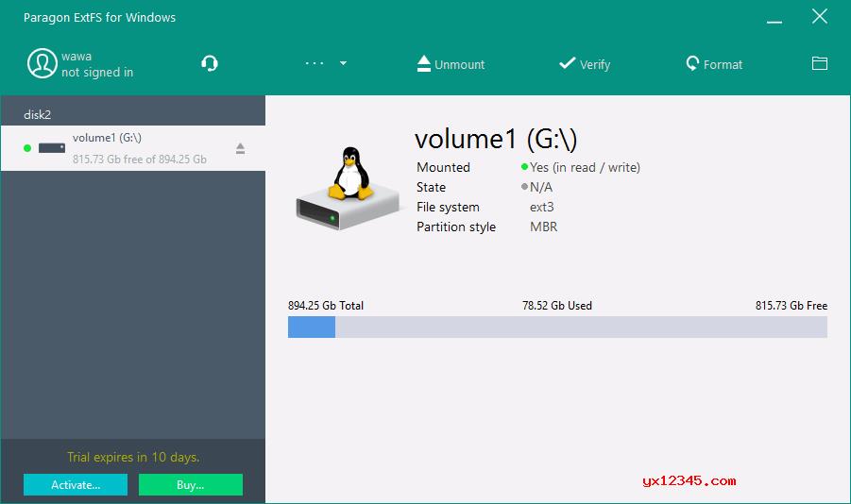Click the Unmount eject icon in toolbar
This screenshot has width=851, height=504.
tap(424, 63)
